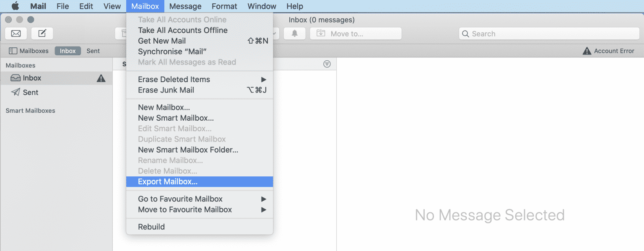Open the Go to Favourite Mailbox submenu
Viewport: 644px width, 251px height.
click(263, 199)
